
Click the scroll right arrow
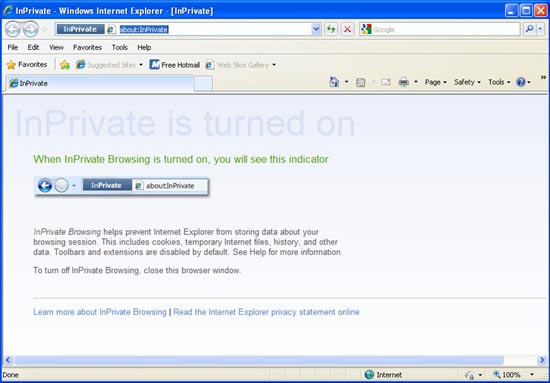pyautogui.click(x=542, y=360)
